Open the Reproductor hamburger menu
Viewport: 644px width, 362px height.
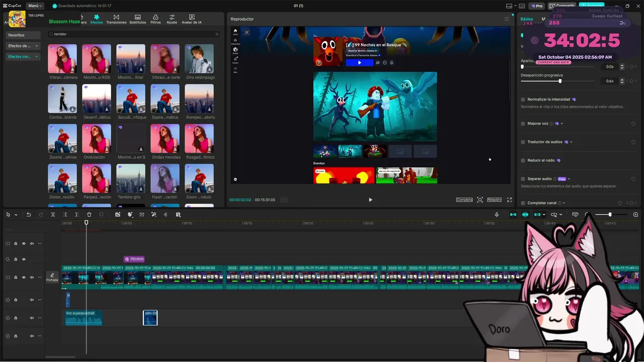pos(507,19)
